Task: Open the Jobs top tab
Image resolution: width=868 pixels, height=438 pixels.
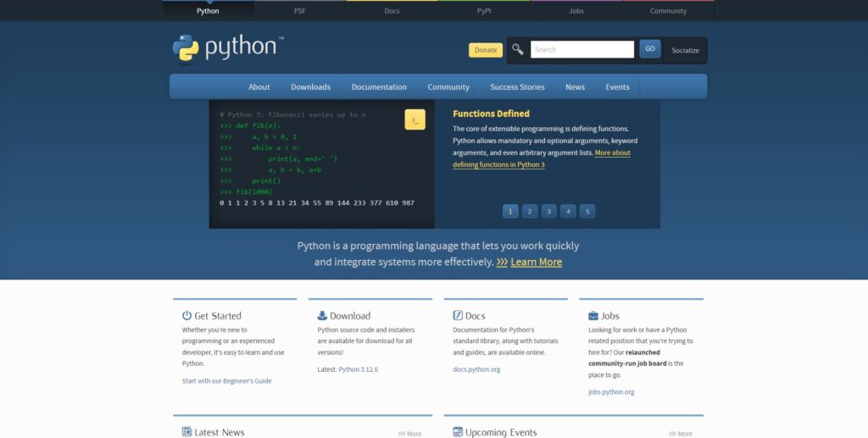Action: [x=576, y=10]
